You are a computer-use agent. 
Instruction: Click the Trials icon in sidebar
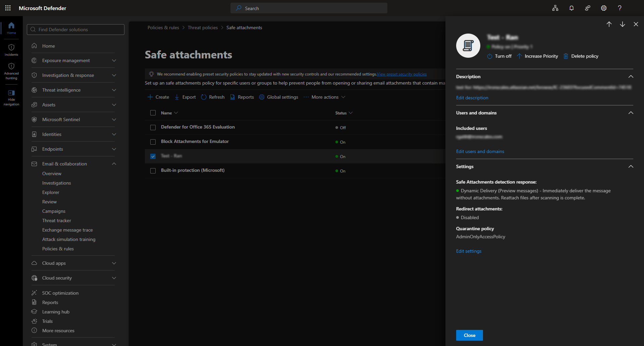[34, 321]
